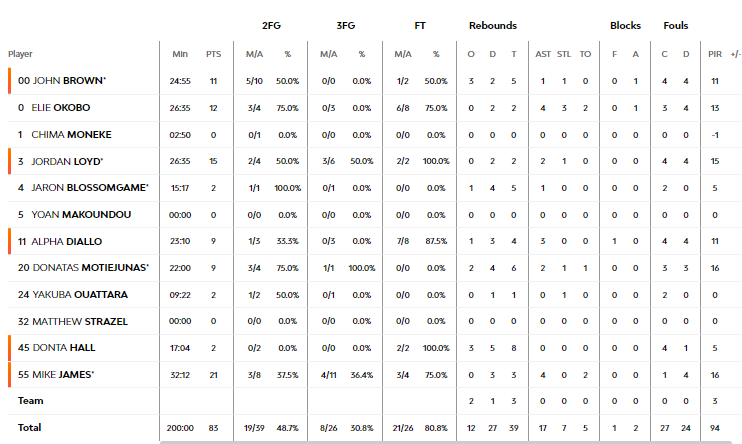The width and height of the screenshot is (742, 444).
Task: Select Yakuba Ouattara's name
Action: pos(80,295)
